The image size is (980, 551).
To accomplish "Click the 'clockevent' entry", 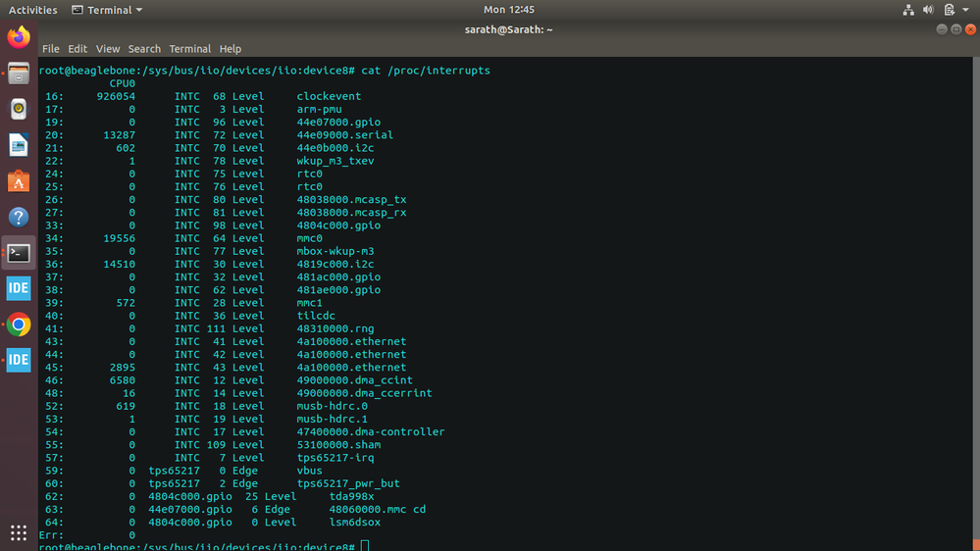I will 329,96.
